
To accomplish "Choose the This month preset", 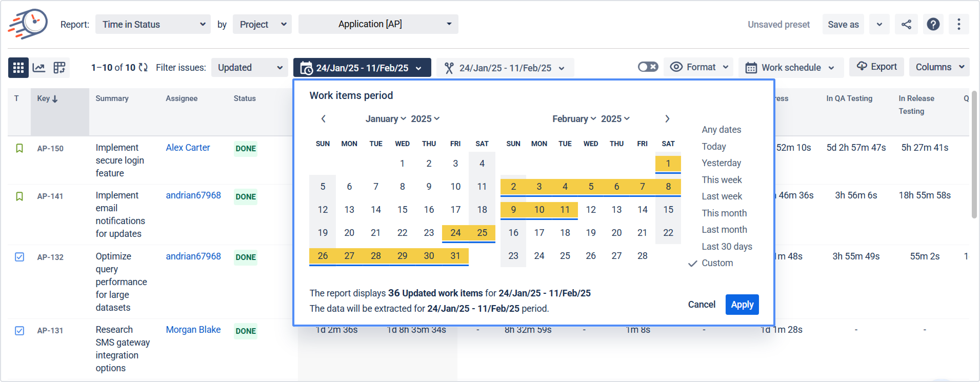I will click(x=724, y=213).
